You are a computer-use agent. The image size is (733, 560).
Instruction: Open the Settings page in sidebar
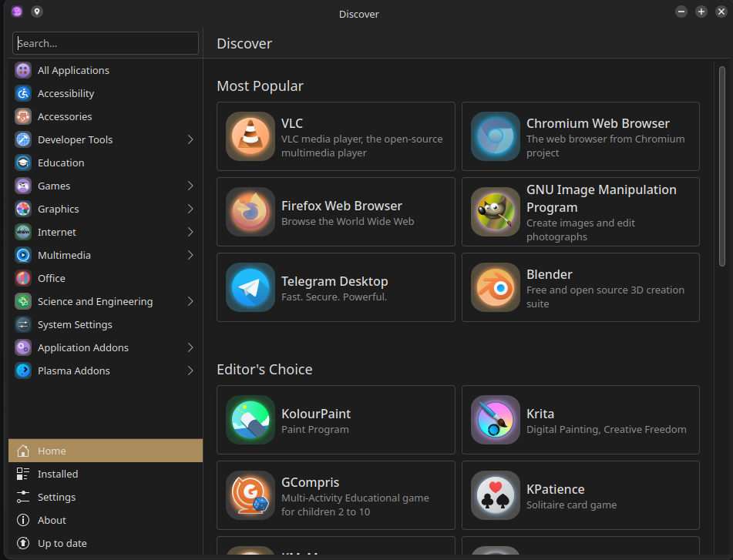106,497
